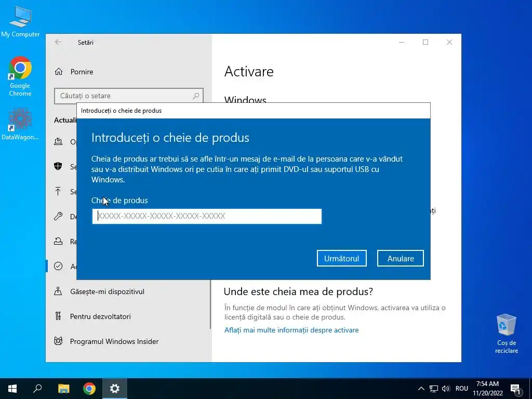Open Pentru dezvoltatori in the sidebar
Image resolution: width=532 pixels, height=399 pixels.
tap(100, 316)
